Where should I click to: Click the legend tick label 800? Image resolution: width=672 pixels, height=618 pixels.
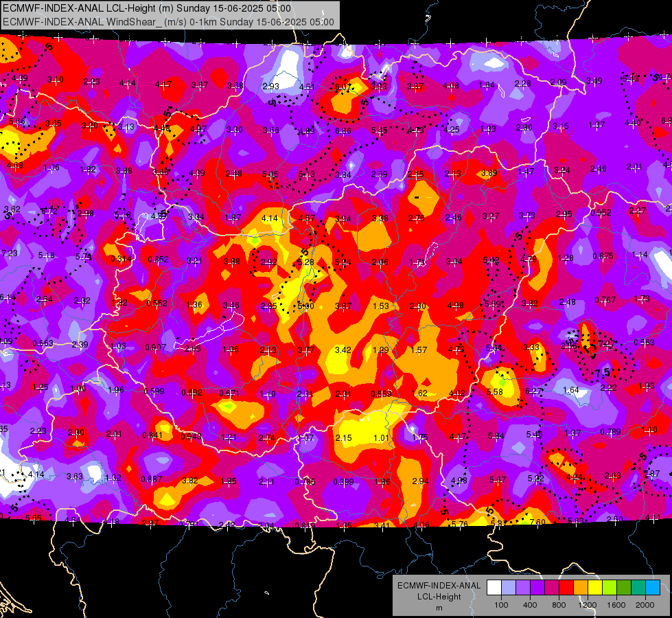[559, 605]
